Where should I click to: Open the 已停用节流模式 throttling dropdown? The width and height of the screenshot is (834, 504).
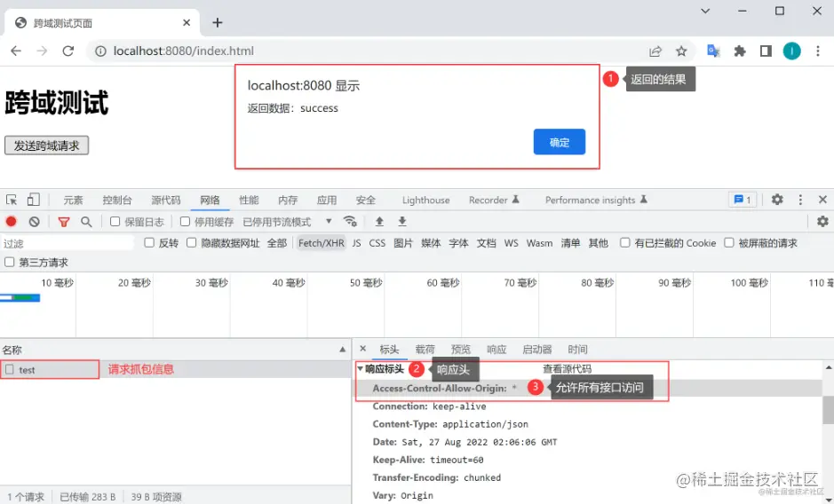[x=287, y=222]
